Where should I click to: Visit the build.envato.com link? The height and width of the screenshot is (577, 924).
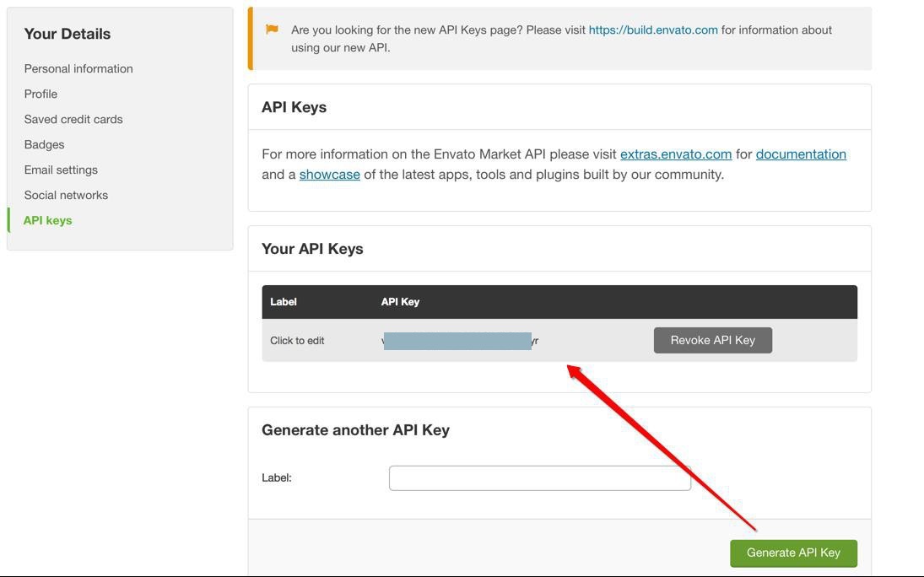click(653, 30)
